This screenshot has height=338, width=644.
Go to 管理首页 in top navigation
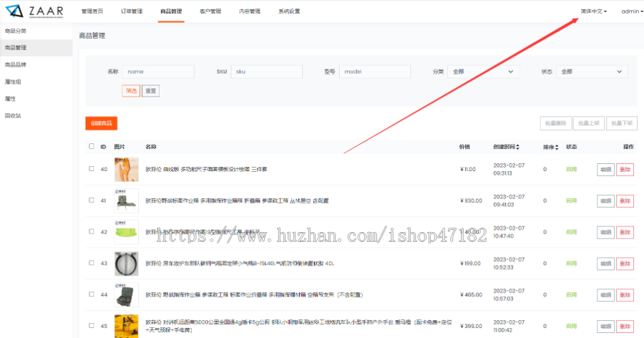(92, 11)
